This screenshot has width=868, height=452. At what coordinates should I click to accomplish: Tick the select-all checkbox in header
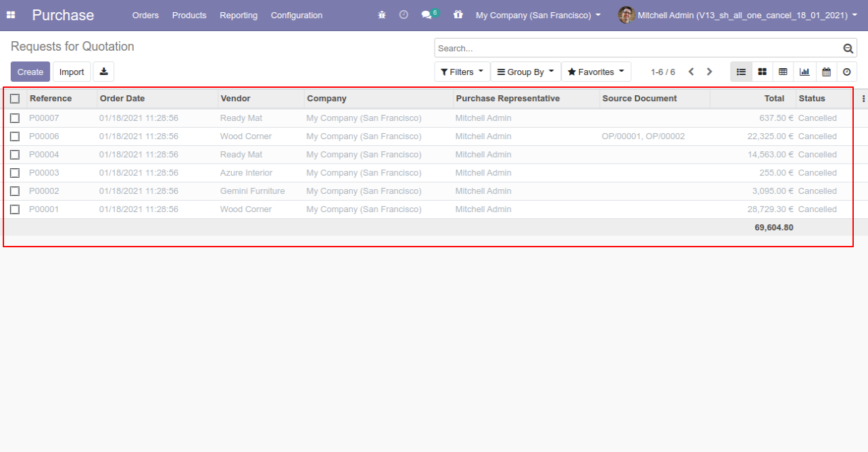tap(15, 99)
